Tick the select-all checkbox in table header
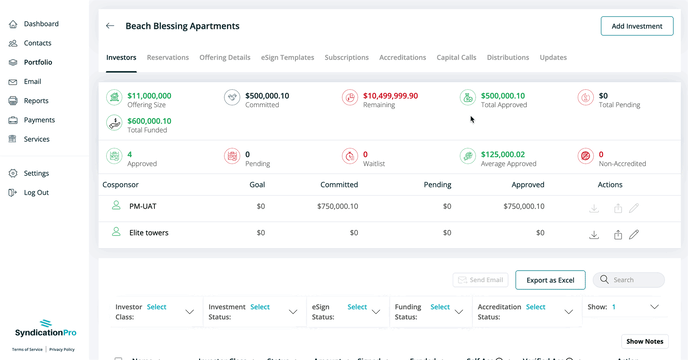Image resolution: width=688 pixels, height=360 pixels. click(x=118, y=359)
